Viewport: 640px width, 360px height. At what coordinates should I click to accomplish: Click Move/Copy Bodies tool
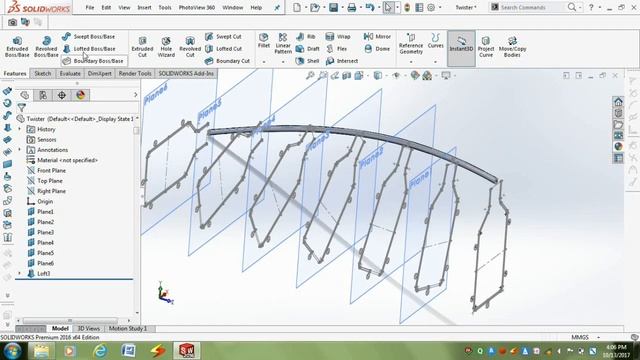click(512, 46)
